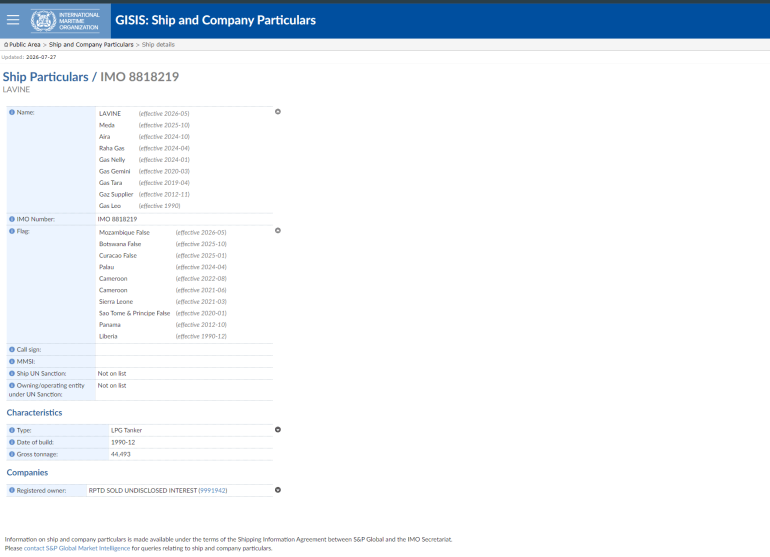770x557 pixels.
Task: Select flag entry Mozambique False
Action: [124, 233]
